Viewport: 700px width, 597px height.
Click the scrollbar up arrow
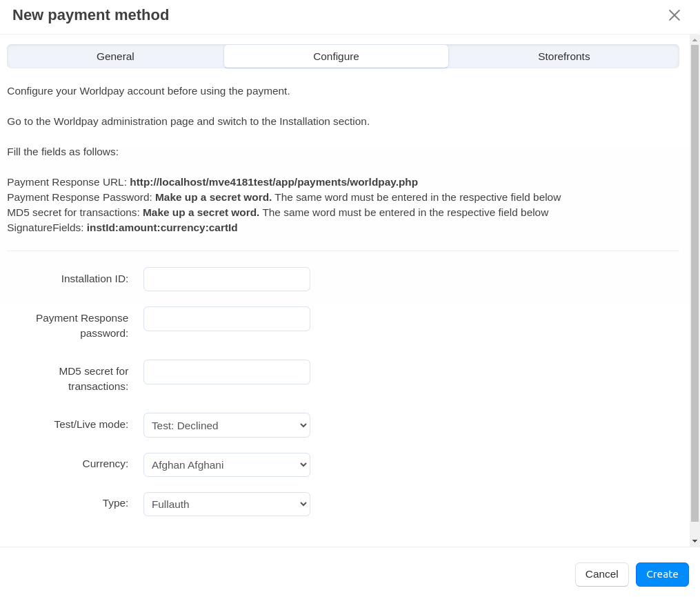pyautogui.click(x=694, y=40)
